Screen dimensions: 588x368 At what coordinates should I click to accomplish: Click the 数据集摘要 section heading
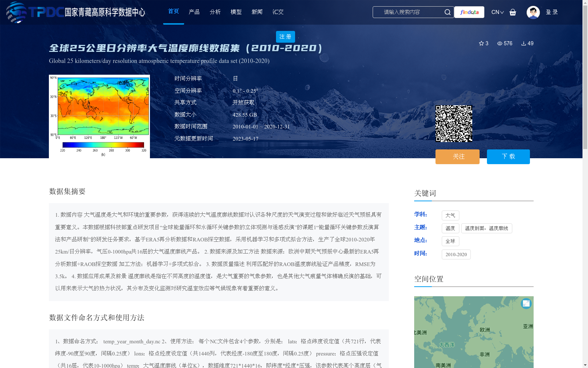point(67,191)
